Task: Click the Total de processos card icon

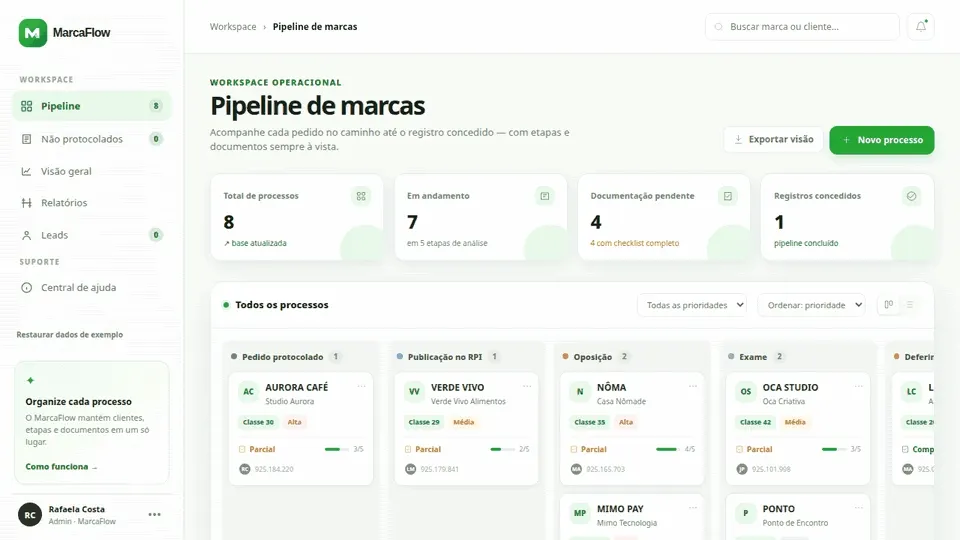Action: click(x=361, y=196)
